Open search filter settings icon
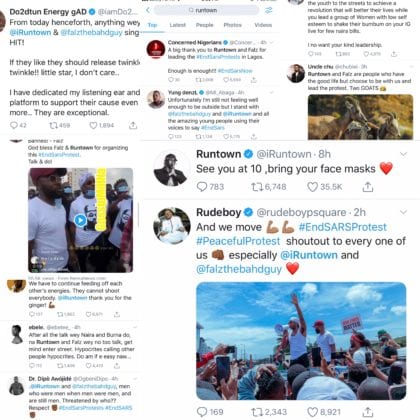 click(x=268, y=10)
